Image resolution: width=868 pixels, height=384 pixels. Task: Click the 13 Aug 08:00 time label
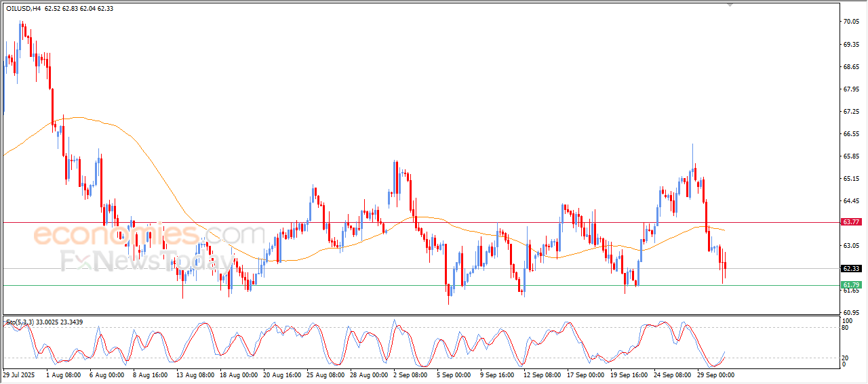pos(195,375)
